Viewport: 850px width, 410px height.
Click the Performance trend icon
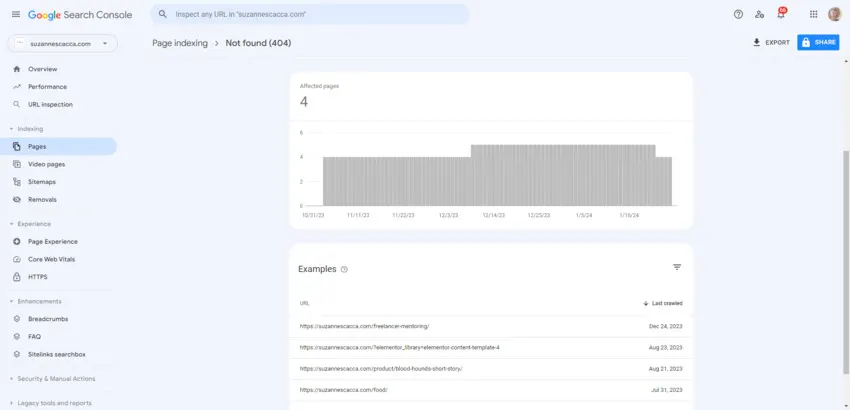pyautogui.click(x=17, y=87)
